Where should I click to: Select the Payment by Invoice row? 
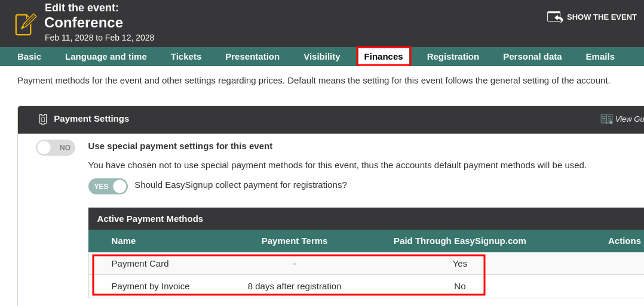tap(151, 286)
